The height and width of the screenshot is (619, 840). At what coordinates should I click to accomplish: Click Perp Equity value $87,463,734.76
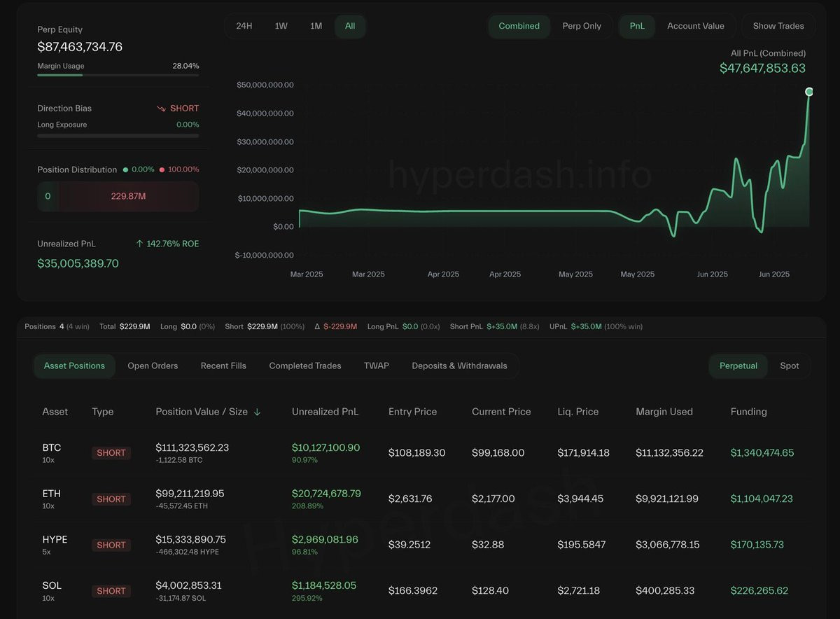click(x=80, y=47)
